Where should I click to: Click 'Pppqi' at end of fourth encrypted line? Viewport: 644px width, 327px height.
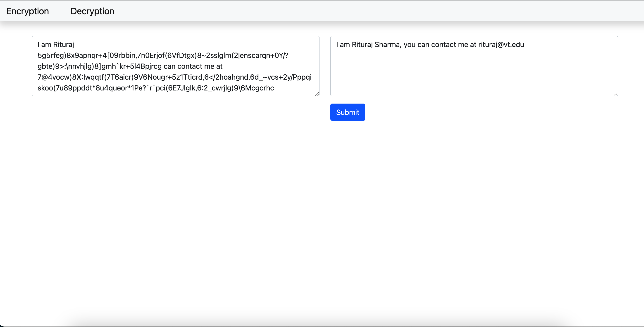pos(302,77)
